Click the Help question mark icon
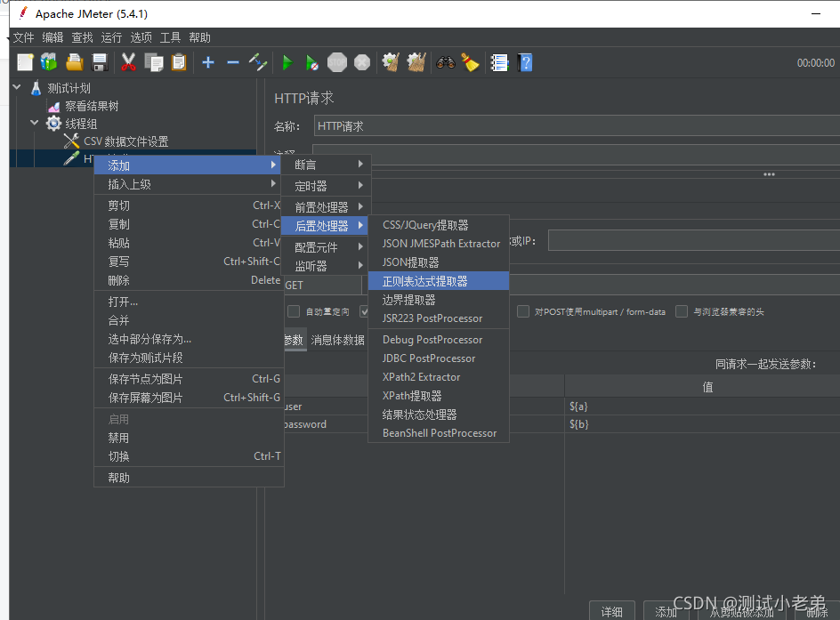 (526, 62)
